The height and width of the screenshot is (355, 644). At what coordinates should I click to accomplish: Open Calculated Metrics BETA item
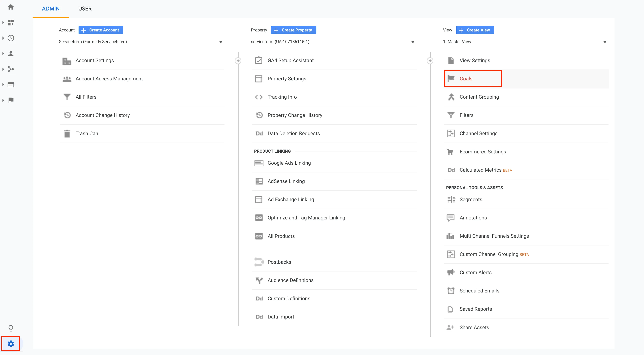point(526,170)
